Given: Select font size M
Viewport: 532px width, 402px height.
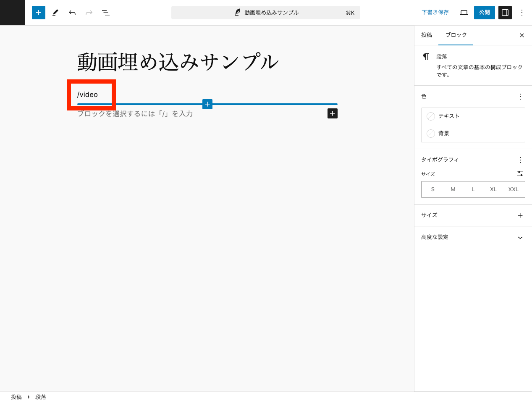Looking at the screenshot, I should 453,189.
